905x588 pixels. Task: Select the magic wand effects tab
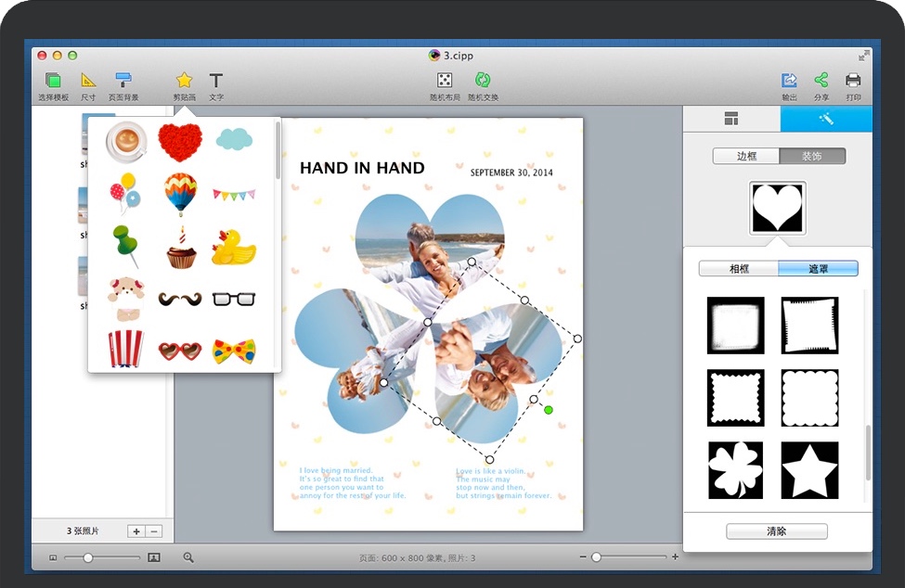coord(825,119)
